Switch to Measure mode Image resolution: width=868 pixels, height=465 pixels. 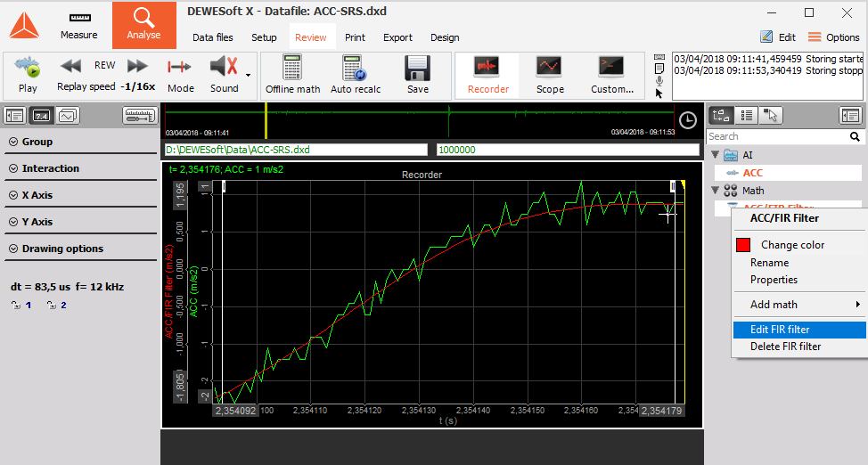tap(79, 26)
